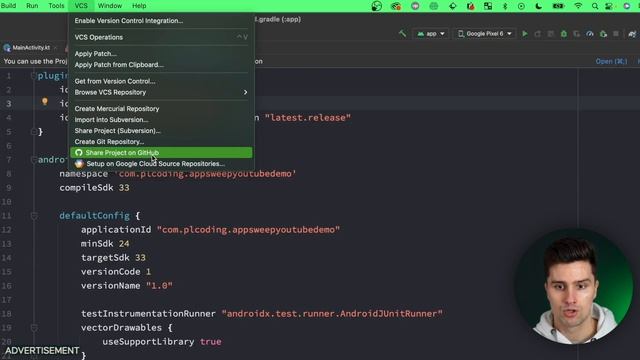Image resolution: width=640 pixels, height=360 pixels.
Task: Click the "latest.release" string on line 4
Action: pyautogui.click(x=308, y=118)
